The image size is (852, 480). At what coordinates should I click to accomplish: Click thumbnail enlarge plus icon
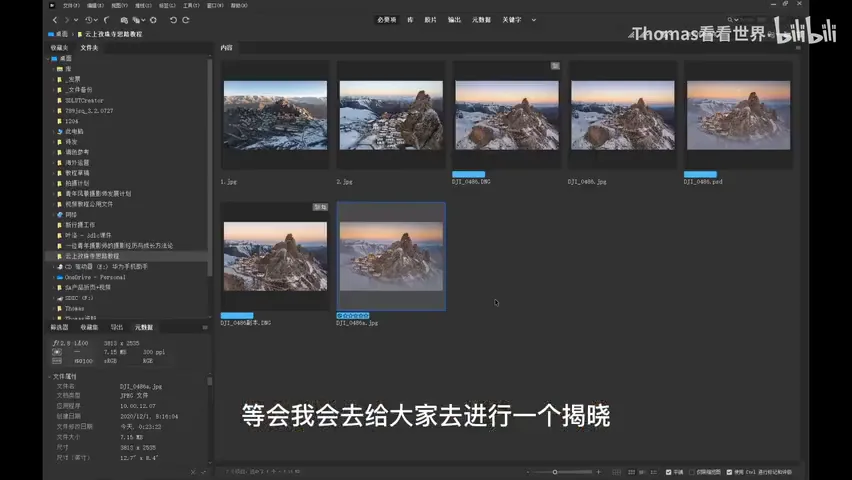[x=598, y=472]
